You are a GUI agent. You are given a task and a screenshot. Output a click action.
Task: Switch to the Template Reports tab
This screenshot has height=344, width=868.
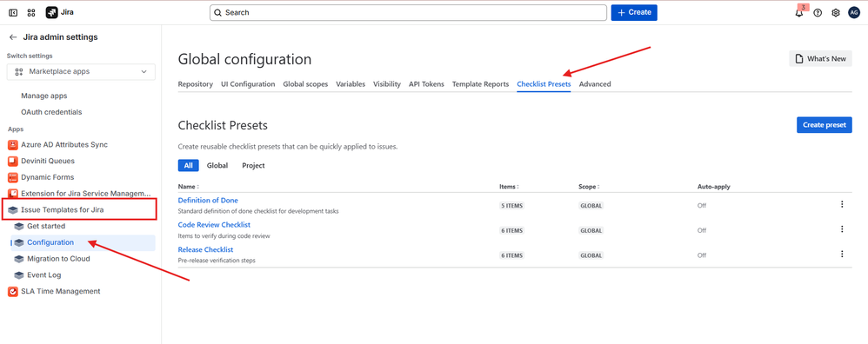coord(480,84)
